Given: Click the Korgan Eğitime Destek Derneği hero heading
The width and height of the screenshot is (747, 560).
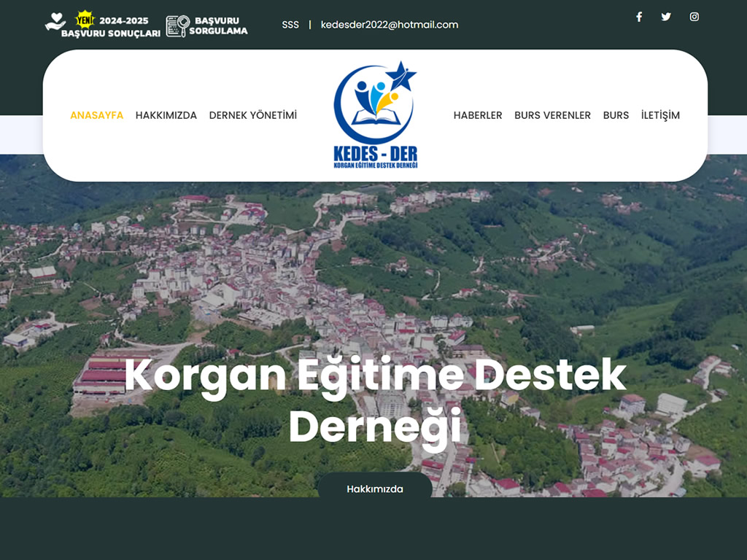Looking at the screenshot, I should tap(375, 400).
